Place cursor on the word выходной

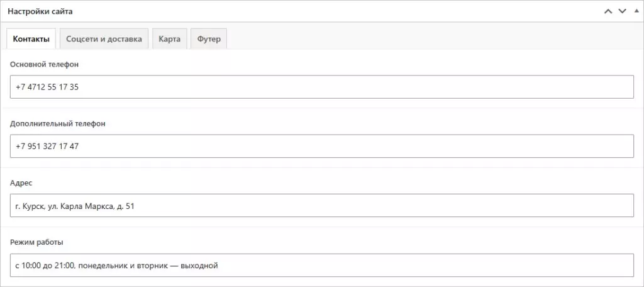[x=202, y=266]
